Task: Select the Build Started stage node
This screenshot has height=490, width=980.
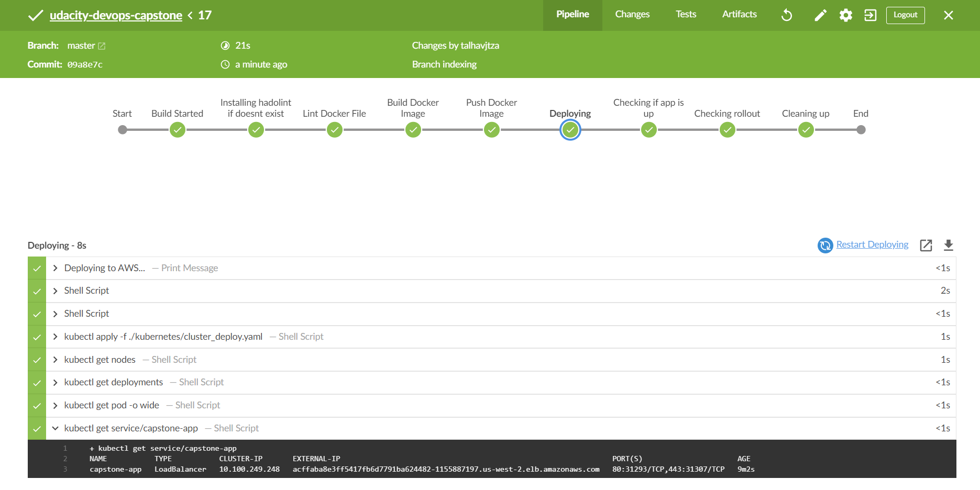Action: tap(178, 130)
